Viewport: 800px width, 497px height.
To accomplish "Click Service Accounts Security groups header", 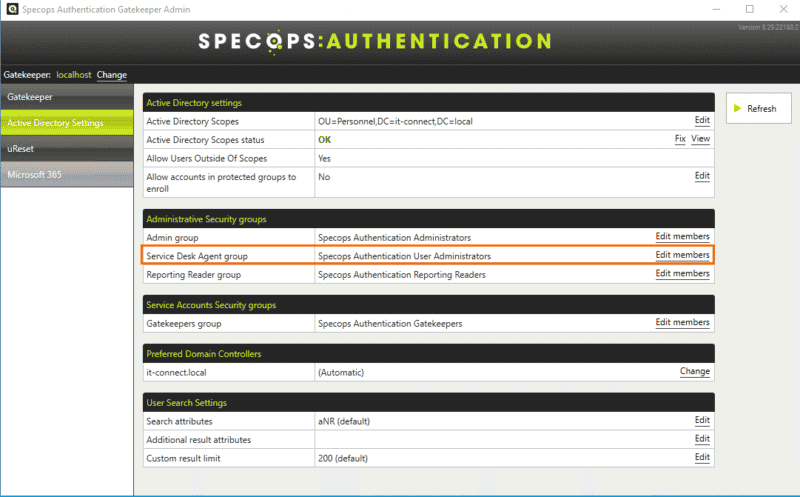I will point(429,305).
